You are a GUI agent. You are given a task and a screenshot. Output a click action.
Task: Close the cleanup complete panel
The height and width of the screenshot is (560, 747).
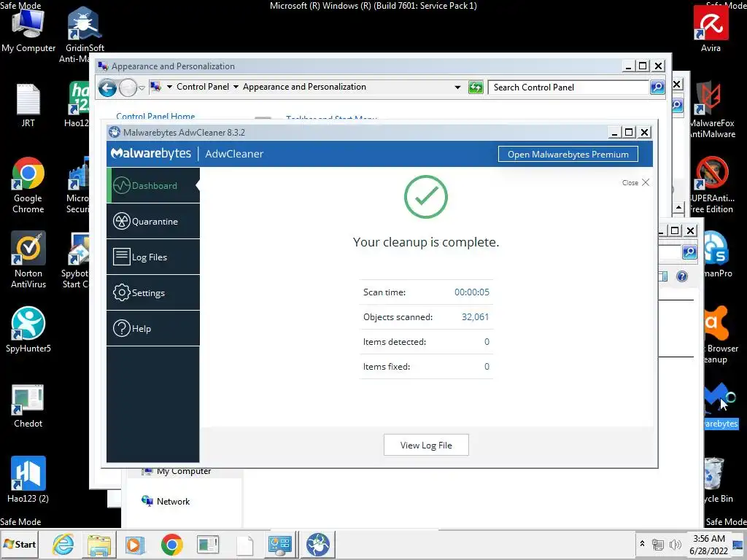pyautogui.click(x=635, y=182)
